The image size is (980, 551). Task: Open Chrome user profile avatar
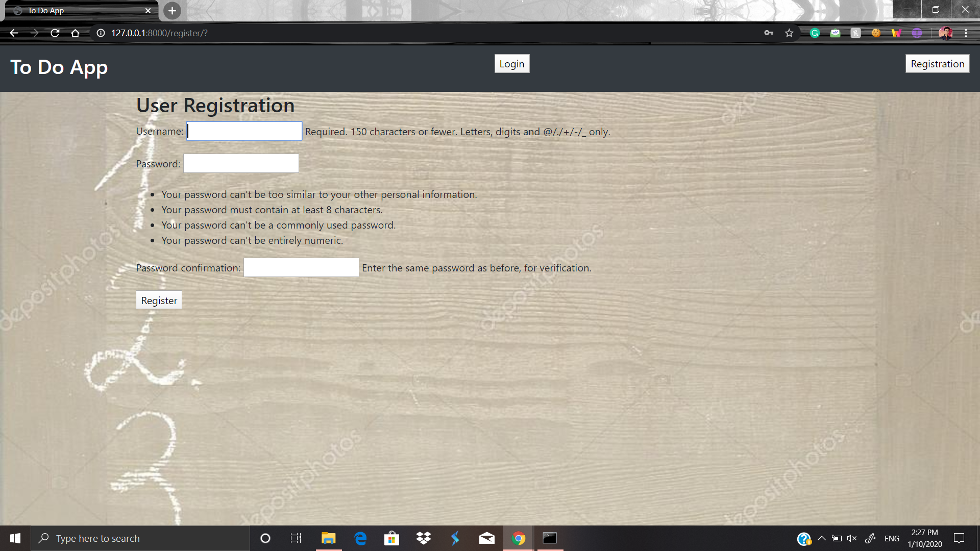coord(945,33)
